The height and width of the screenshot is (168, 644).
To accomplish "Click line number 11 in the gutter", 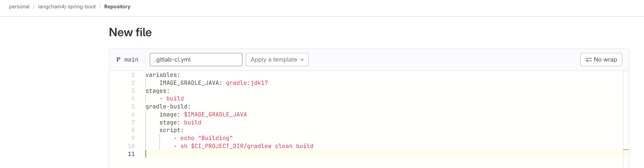I will (131, 154).
